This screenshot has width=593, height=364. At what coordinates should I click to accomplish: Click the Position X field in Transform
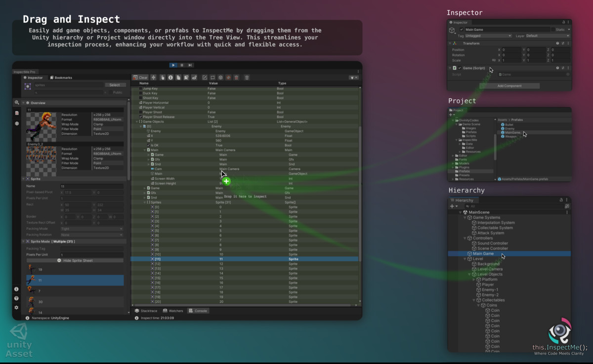(511, 50)
